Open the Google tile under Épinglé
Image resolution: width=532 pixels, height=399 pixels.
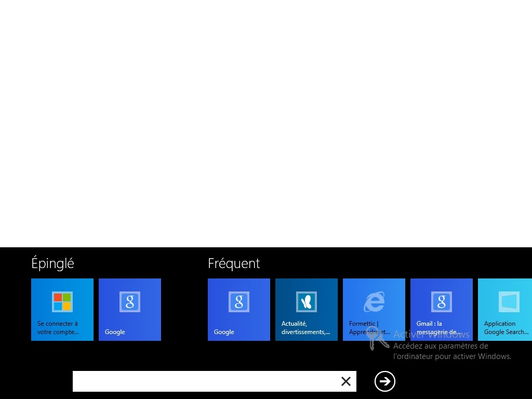[129, 310]
